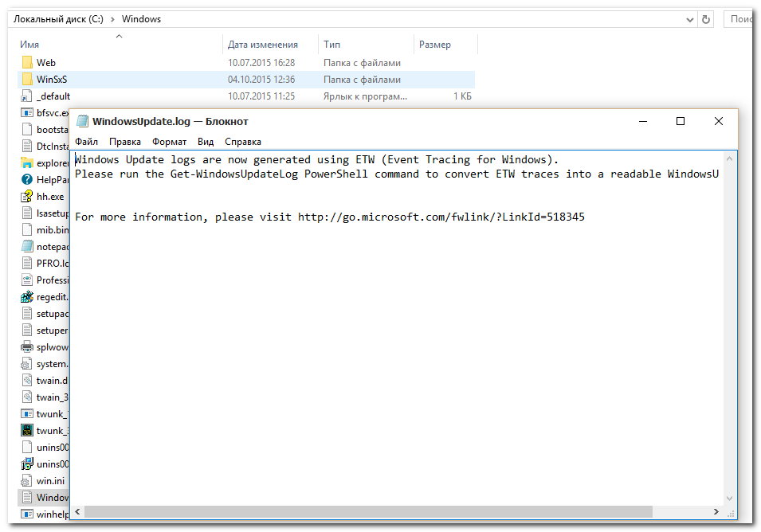
Task: Go to Локальный диск (C:) in the breadcrumb
Action: pyautogui.click(x=58, y=19)
